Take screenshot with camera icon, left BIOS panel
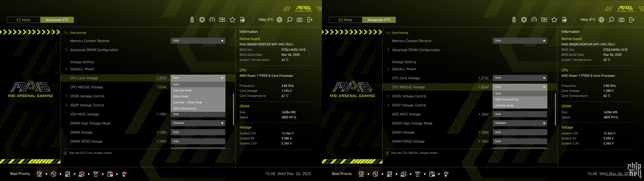The image size is (644, 181). pos(299,20)
